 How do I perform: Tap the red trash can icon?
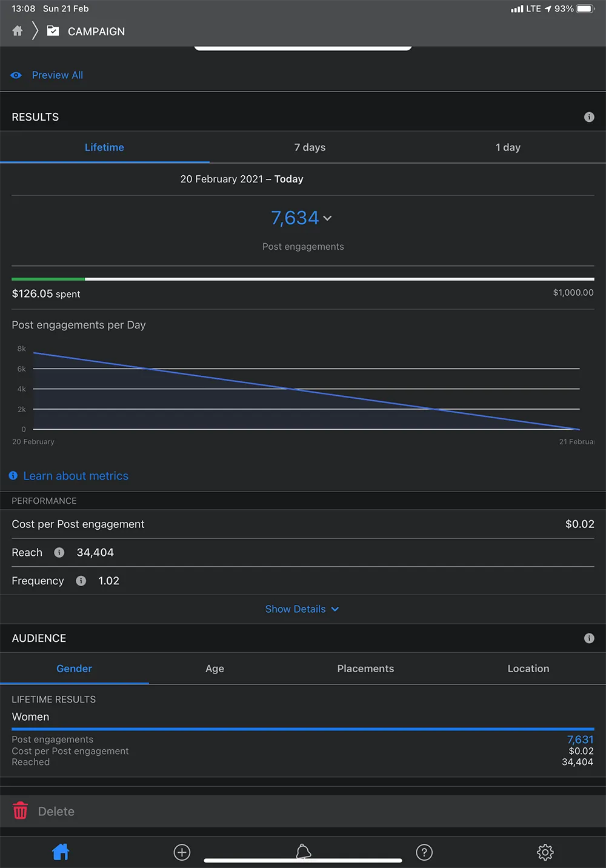21,811
